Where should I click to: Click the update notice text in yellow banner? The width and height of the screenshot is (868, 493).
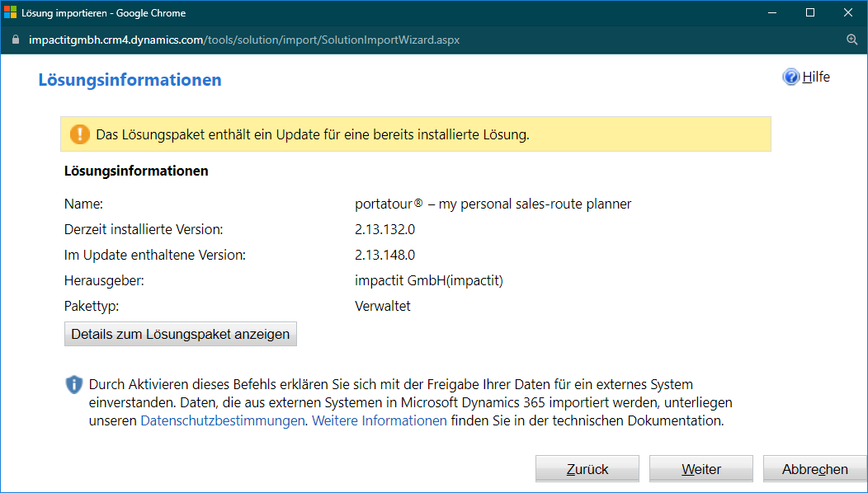coord(313,134)
